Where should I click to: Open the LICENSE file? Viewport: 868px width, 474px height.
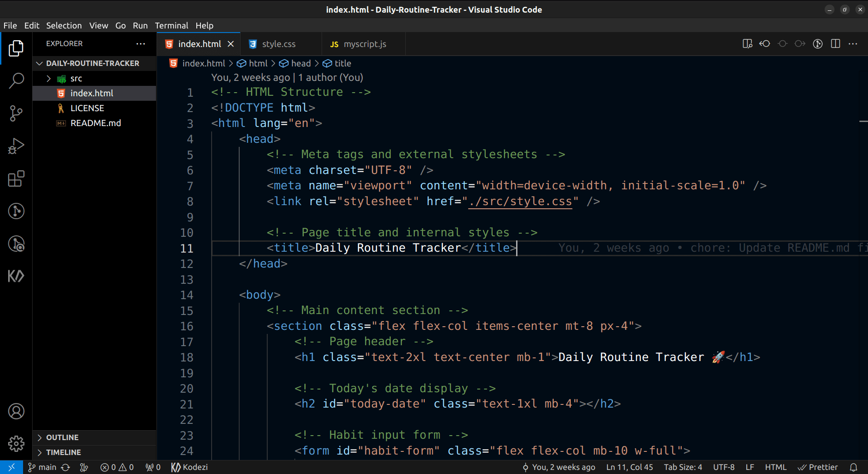(95, 108)
